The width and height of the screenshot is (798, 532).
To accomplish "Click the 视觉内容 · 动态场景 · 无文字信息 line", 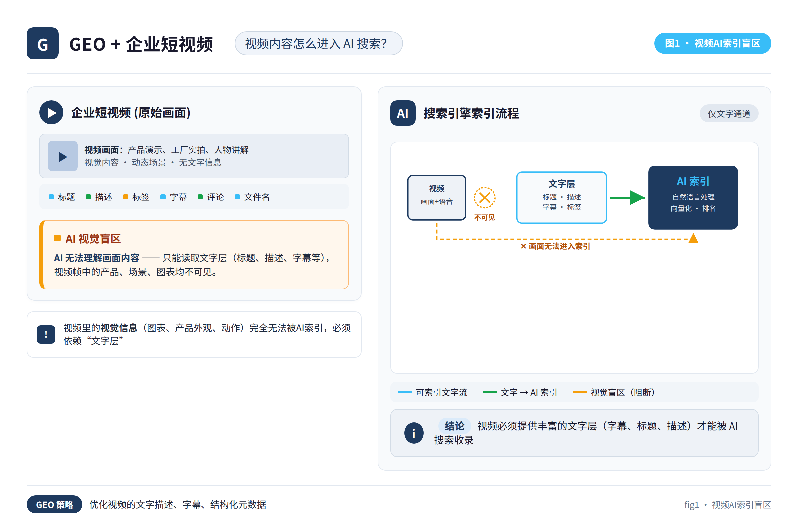I will [153, 163].
